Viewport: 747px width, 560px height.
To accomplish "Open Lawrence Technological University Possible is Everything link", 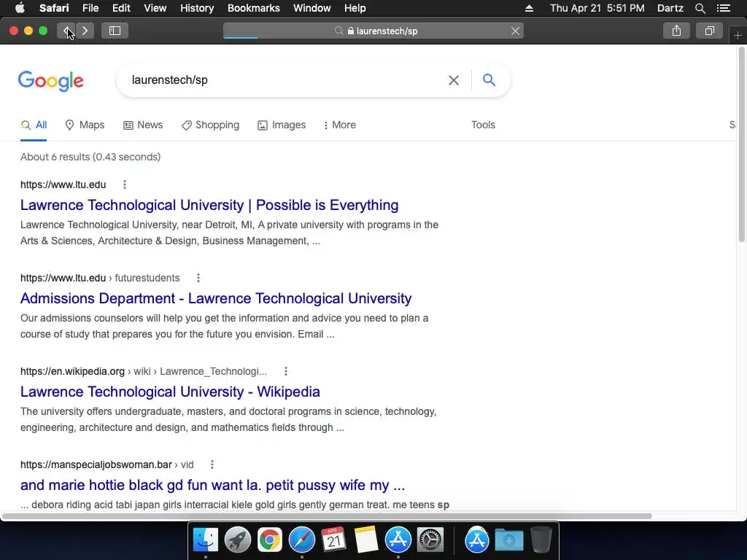I will point(209,205).
